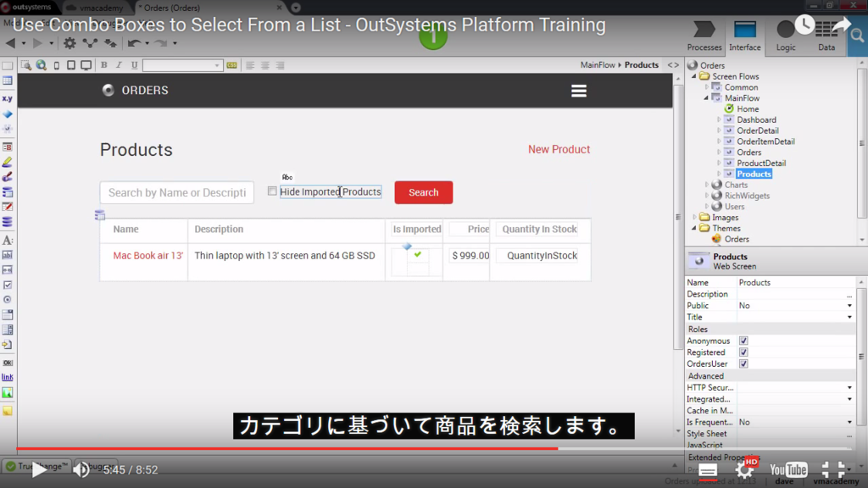Toggle Italic text formatting
The width and height of the screenshot is (868, 488).
click(119, 65)
